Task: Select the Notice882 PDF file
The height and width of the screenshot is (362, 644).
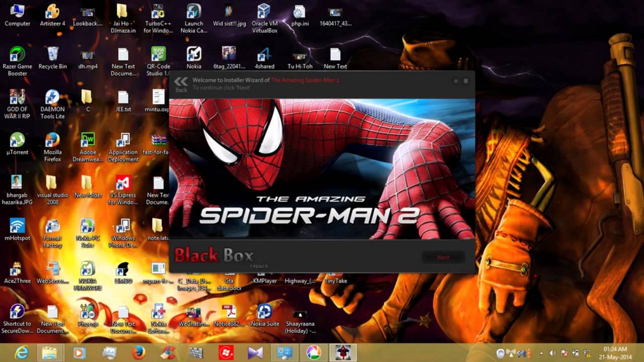Action: [x=229, y=315]
